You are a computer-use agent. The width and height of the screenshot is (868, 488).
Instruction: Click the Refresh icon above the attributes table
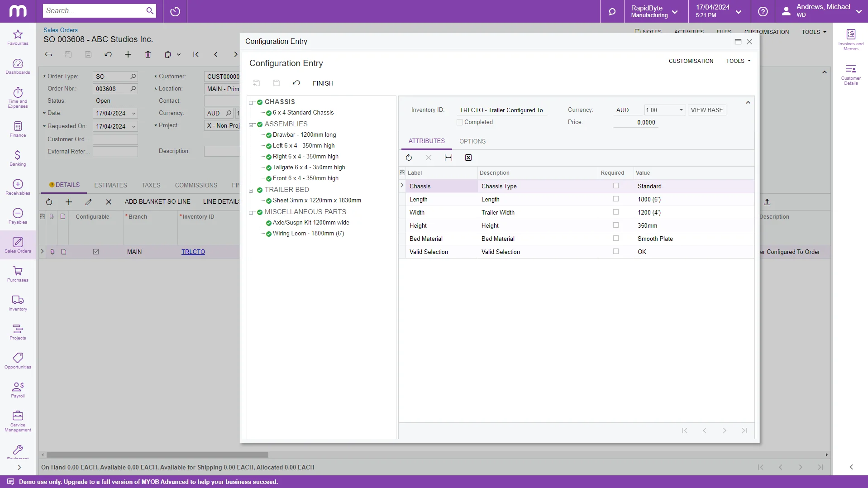point(409,158)
